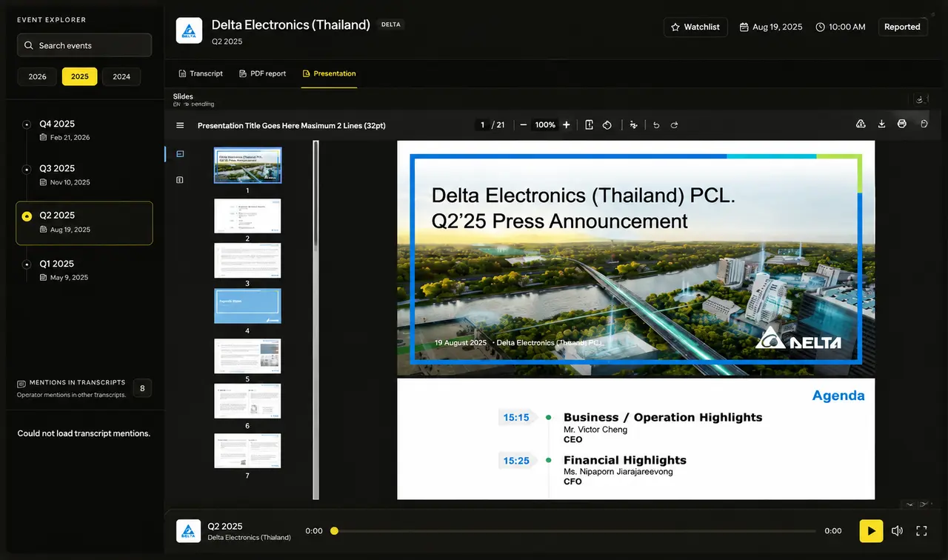
Task: Show the thumbnails sidebar view icon
Action: [x=180, y=154]
